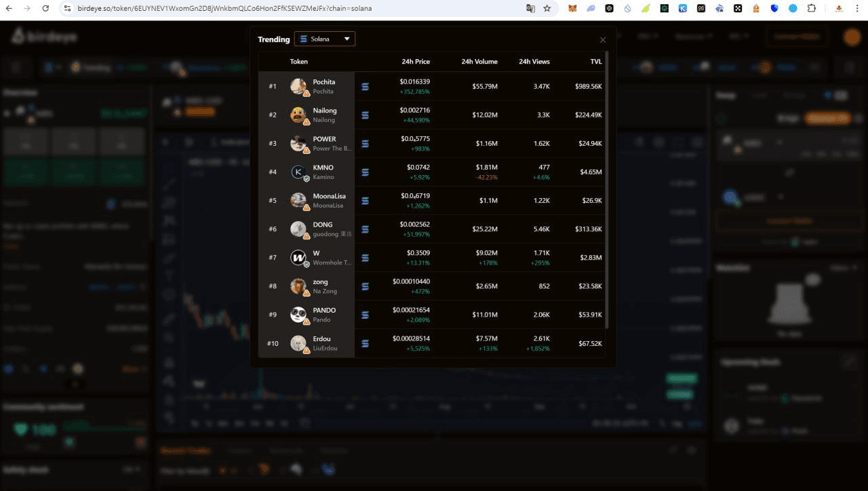Click Erdou's +1,852% views change

coord(538,348)
